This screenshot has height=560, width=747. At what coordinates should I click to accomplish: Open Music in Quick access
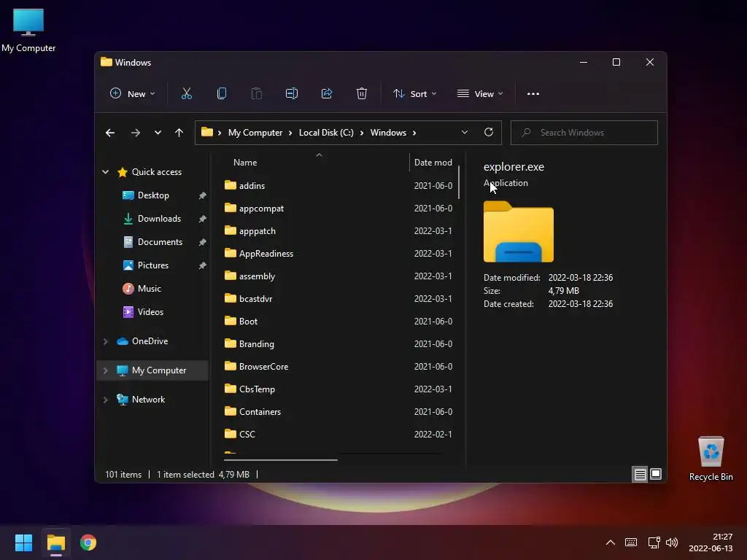149,289
